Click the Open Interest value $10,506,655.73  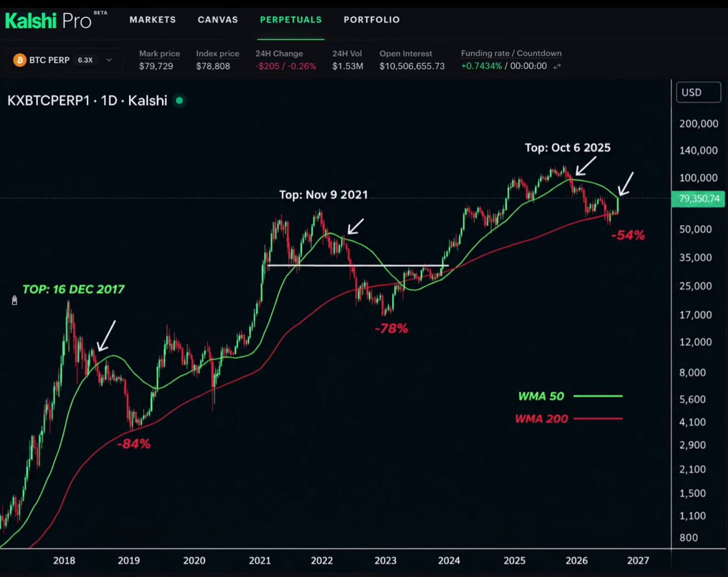(x=412, y=66)
